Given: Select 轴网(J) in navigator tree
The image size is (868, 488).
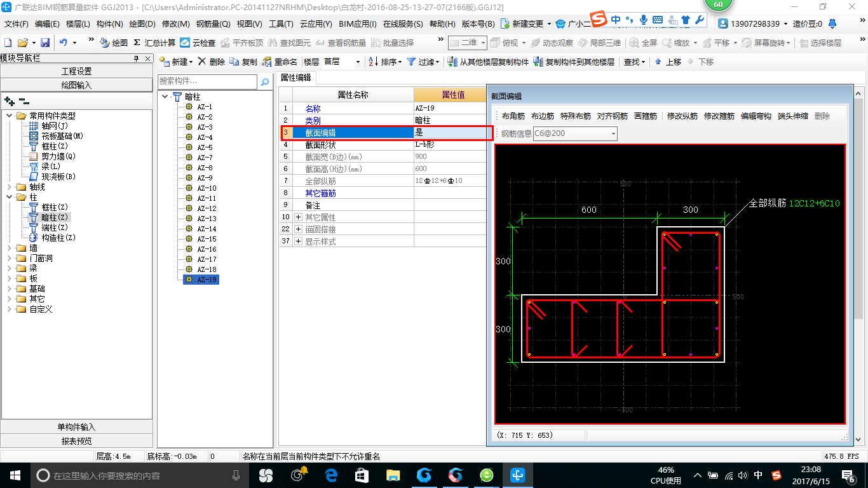Looking at the screenshot, I should [55, 126].
